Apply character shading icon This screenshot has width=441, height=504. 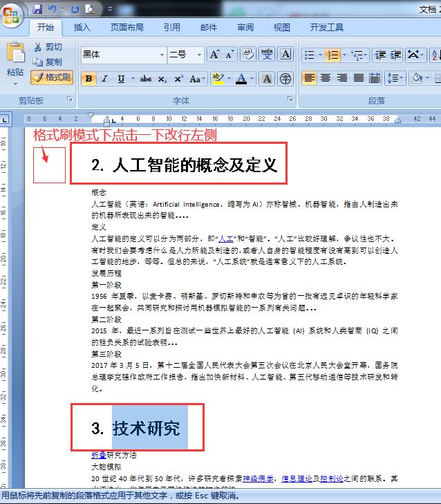pos(267,79)
